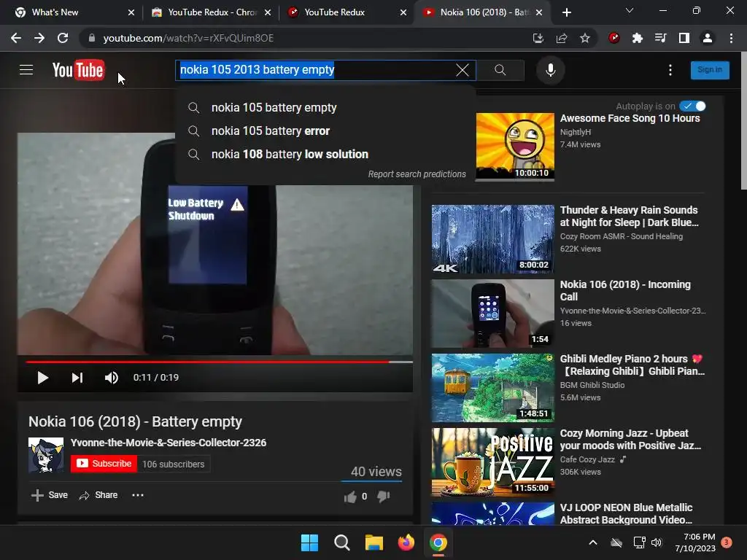The image size is (747, 560).
Task: Open Cafe Cozy Jazz channel link
Action: 587,459
